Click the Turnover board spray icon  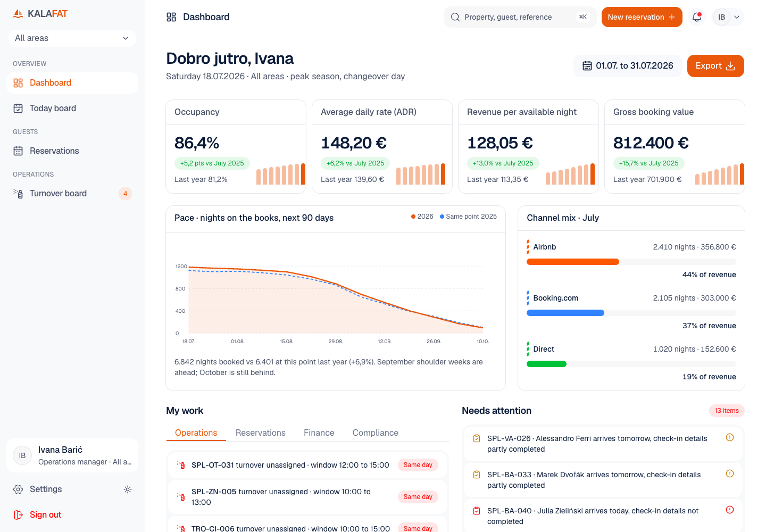coord(18,194)
